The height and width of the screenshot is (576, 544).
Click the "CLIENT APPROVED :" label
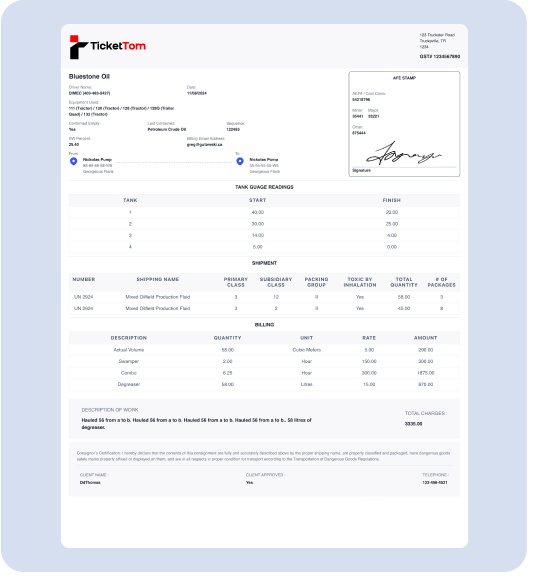[265, 475]
